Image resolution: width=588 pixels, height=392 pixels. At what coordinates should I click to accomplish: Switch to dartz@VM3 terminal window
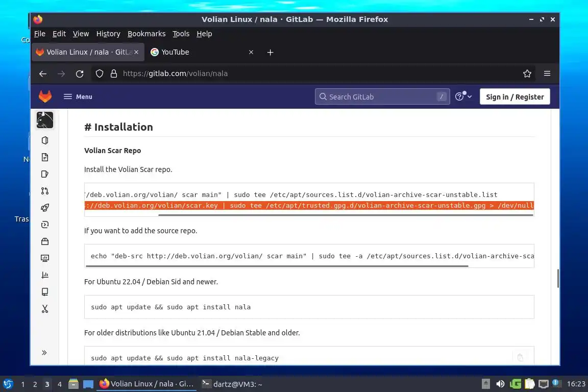(x=233, y=384)
